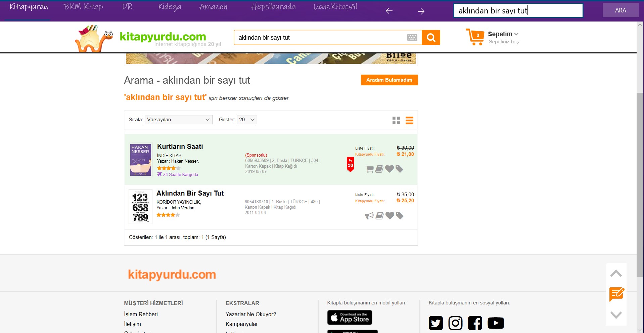Image resolution: width=644 pixels, height=333 pixels.
Task: Open the Facebook social icon
Action: [475, 323]
